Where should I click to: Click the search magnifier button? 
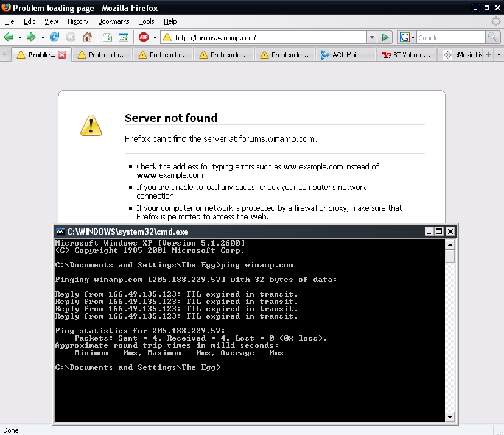tap(493, 37)
